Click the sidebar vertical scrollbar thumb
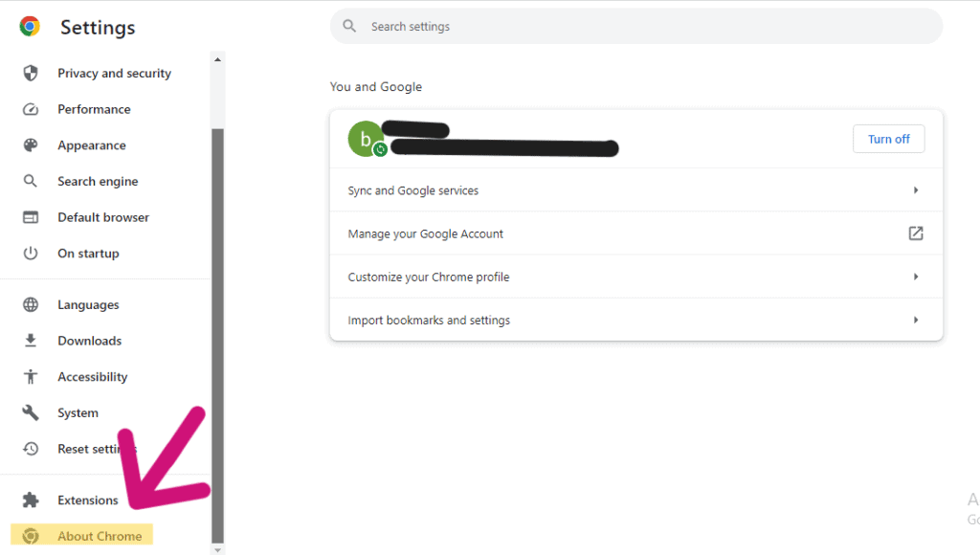 tap(217, 336)
